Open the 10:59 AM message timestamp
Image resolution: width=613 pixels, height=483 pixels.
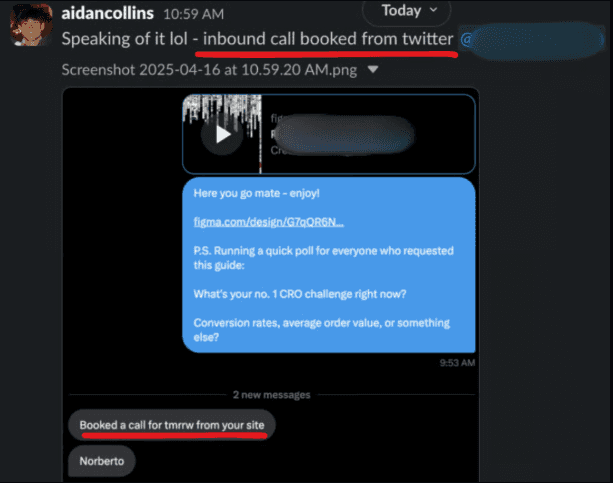click(194, 14)
